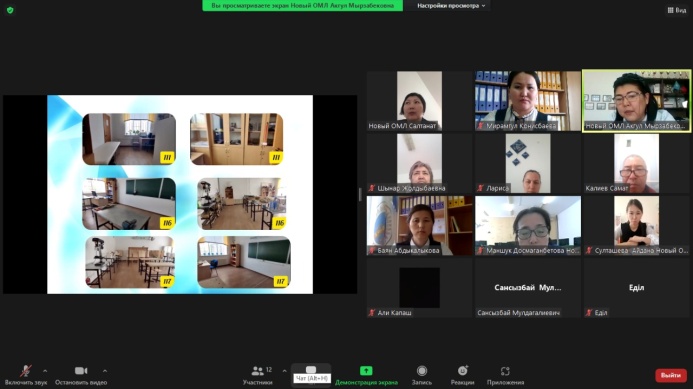693x389 pixels.
Task: Open Настройки просмотра dropdown
Action: (451, 6)
